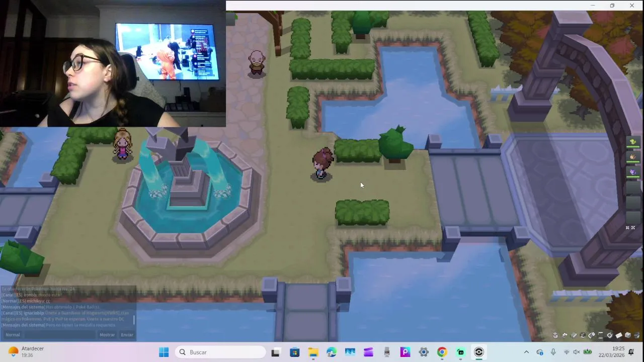The height and width of the screenshot is (362, 644).
Task: Click the first empty party slot
Action: 633,187
